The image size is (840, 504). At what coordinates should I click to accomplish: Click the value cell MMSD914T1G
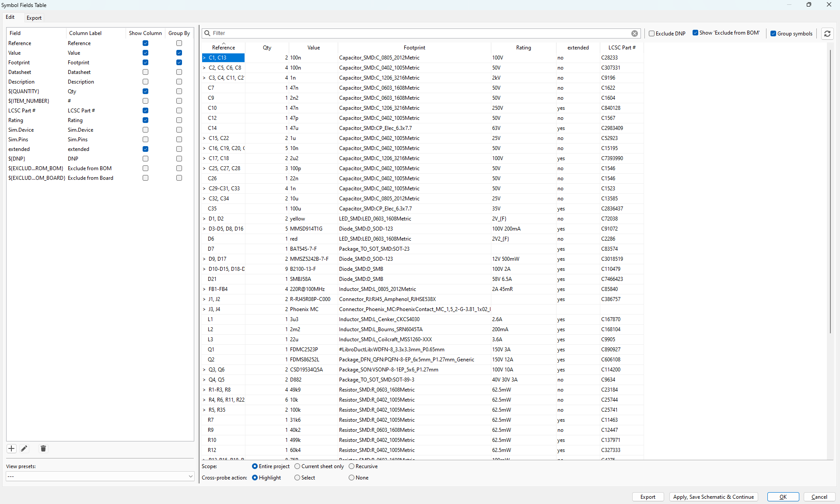coord(313,229)
